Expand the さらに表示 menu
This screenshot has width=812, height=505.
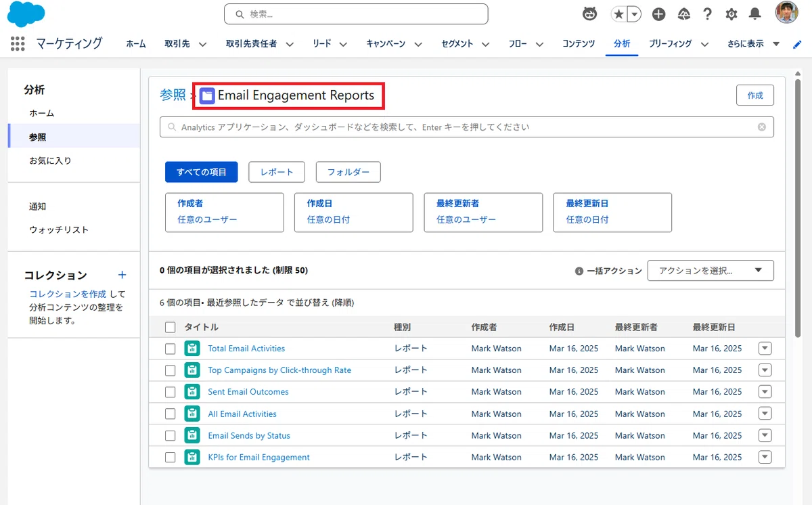pos(754,44)
